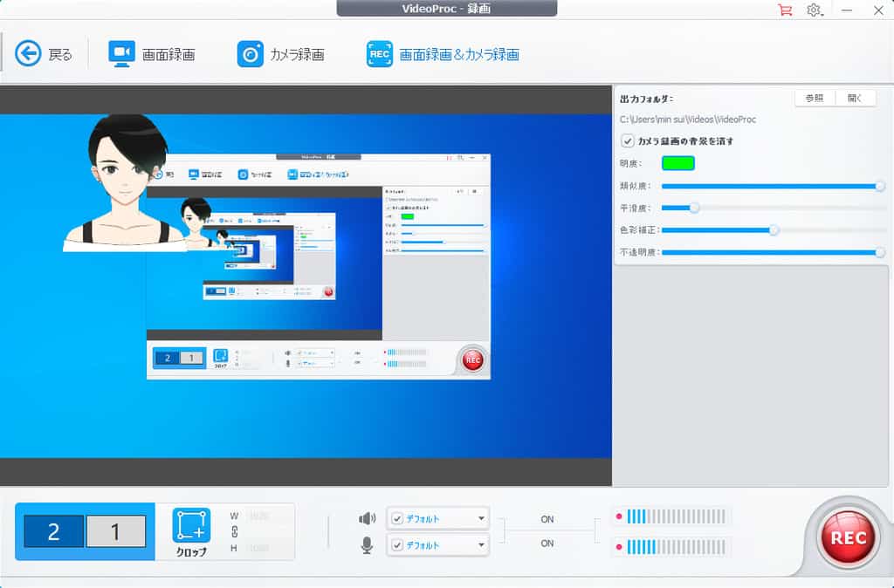
Task: Click the 画面録画＆カメラ録画 REC icon
Action: click(380, 54)
